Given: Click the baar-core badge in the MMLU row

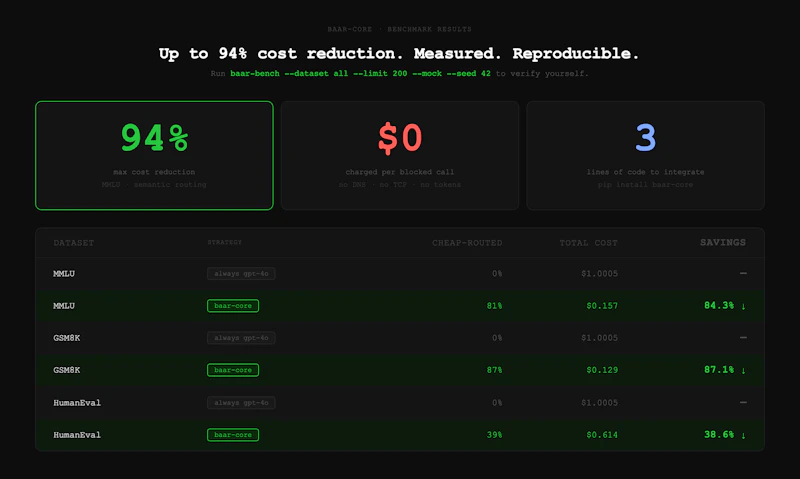Looking at the screenshot, I should coord(233,306).
